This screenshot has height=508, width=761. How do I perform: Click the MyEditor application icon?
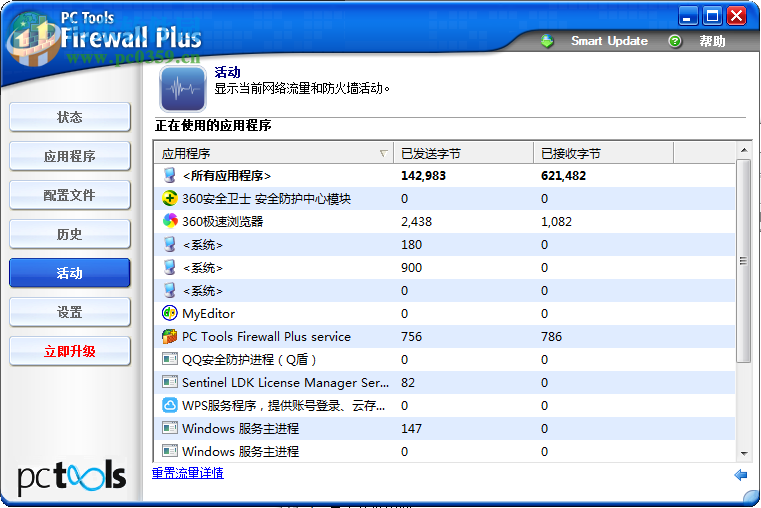pos(169,313)
